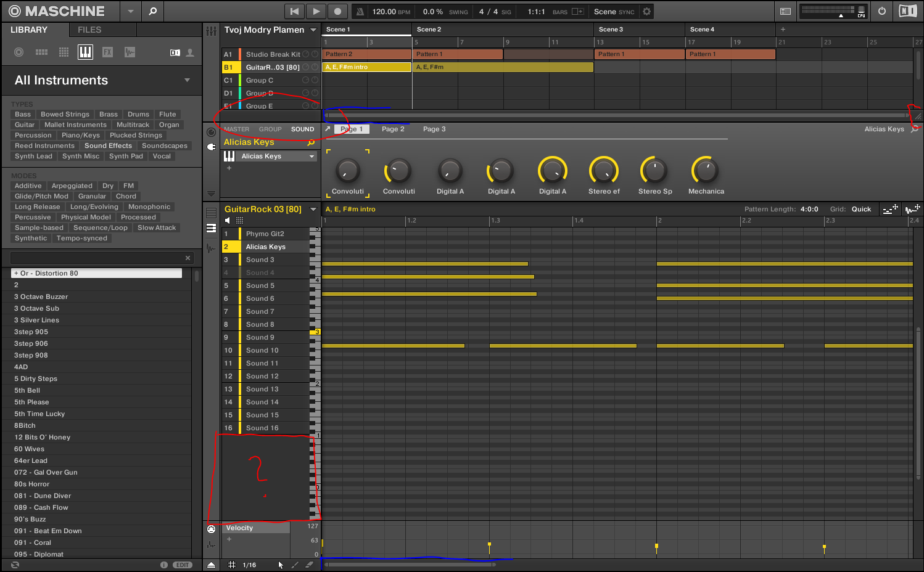Toggle the metronome icon next to BPM
The width and height of the screenshot is (924, 572).
[360, 12]
